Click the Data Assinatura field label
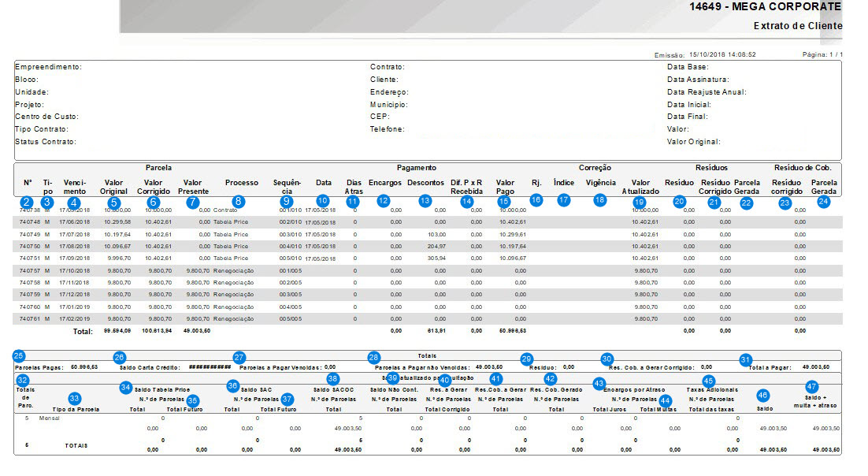 coord(698,80)
